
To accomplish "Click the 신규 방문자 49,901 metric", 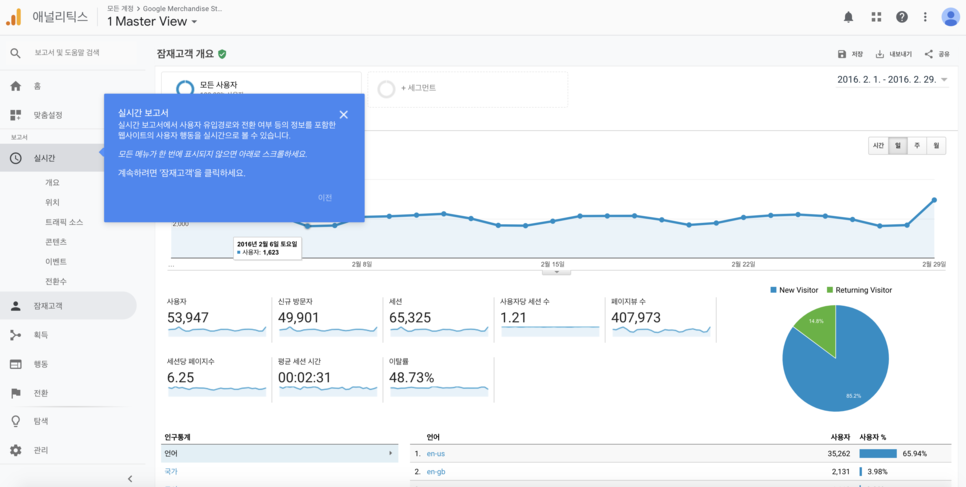I will click(328, 317).
